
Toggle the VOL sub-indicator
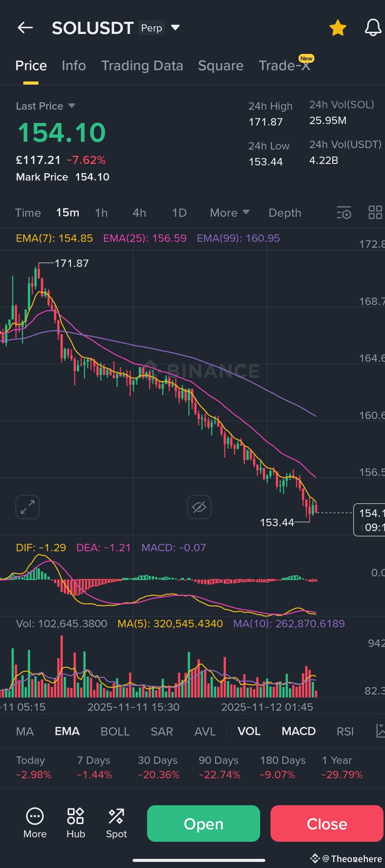click(x=249, y=731)
